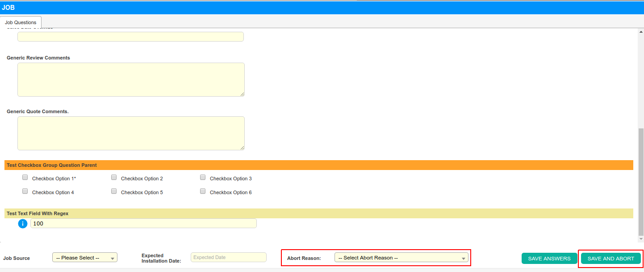Click the Save and Abort button
Screen dimensions: 644x272
click(611, 259)
